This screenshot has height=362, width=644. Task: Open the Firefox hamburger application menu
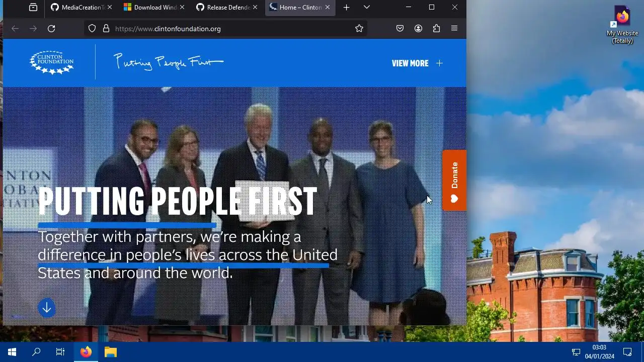click(454, 29)
